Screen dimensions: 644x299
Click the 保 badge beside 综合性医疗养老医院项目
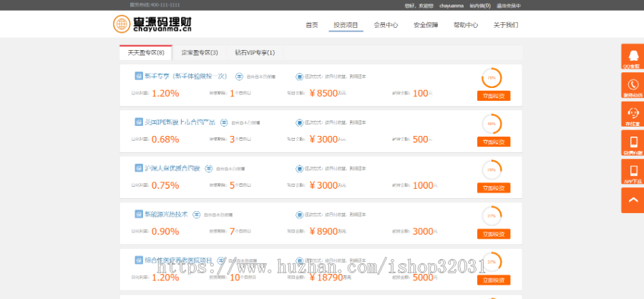point(138,260)
